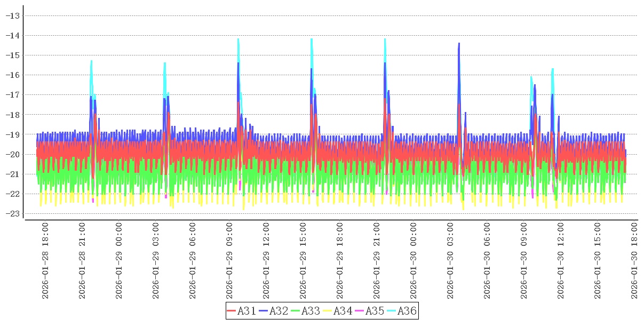Click the -13 y-axis tick label
This screenshot has height=320, width=644.
tap(12, 15)
